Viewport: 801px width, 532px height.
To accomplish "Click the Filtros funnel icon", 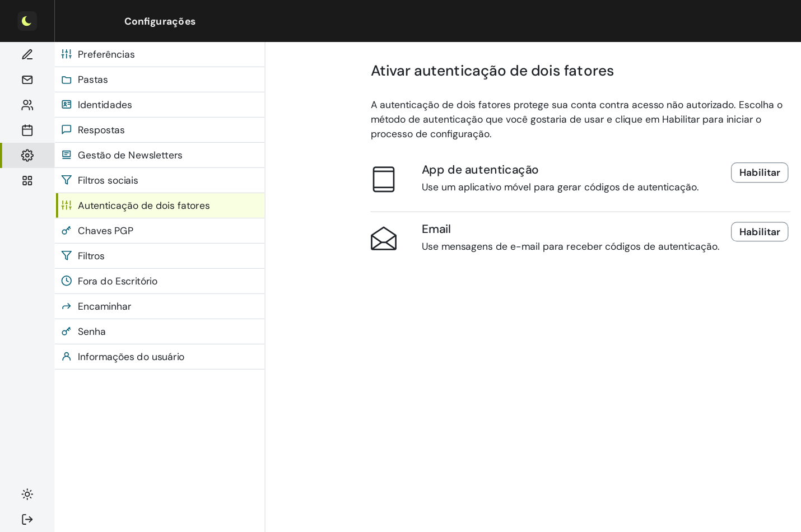I will (67, 256).
